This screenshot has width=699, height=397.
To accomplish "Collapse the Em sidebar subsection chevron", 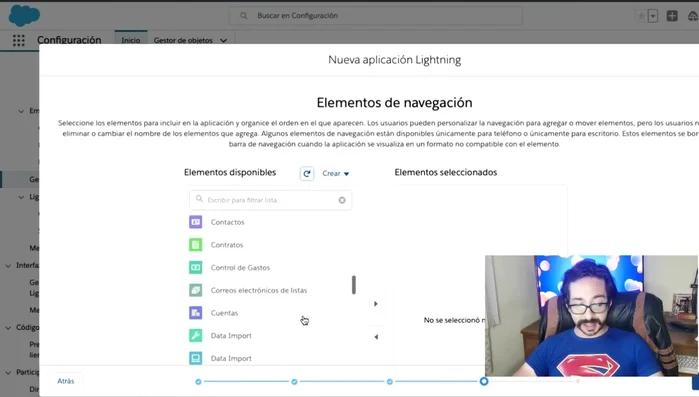I will [21, 111].
